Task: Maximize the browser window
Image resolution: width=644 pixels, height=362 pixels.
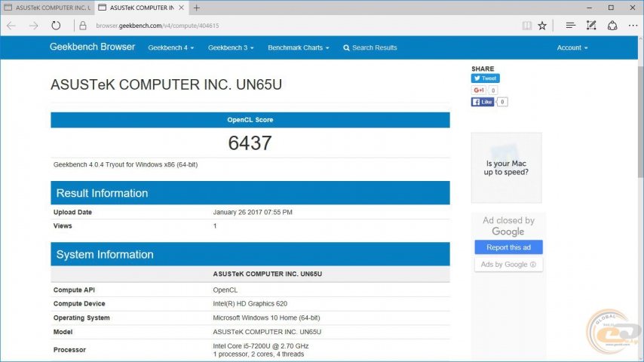Action: tap(611, 8)
